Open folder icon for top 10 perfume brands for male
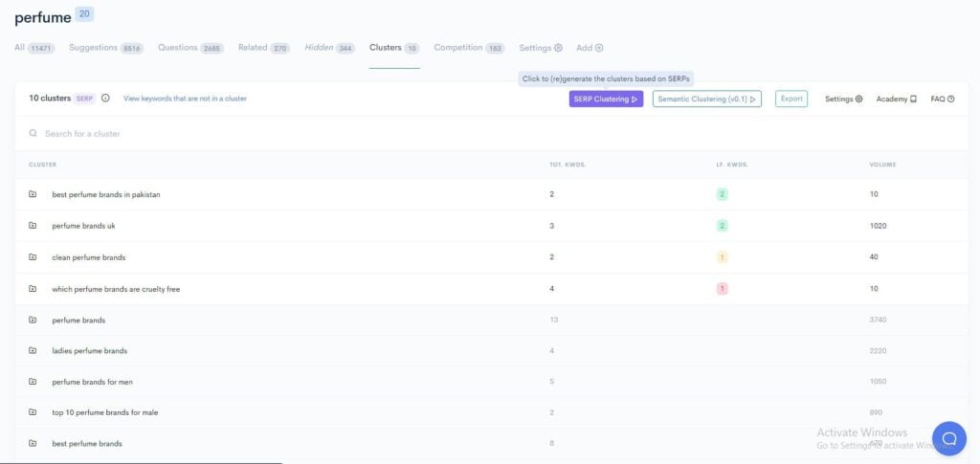This screenshot has width=980, height=464. tap(33, 412)
